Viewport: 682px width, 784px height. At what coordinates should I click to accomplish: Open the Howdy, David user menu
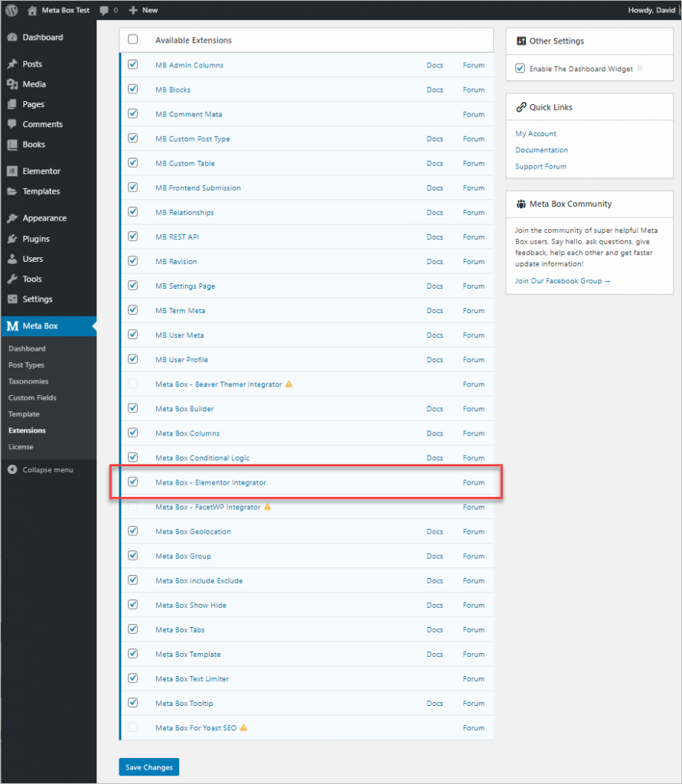650,10
